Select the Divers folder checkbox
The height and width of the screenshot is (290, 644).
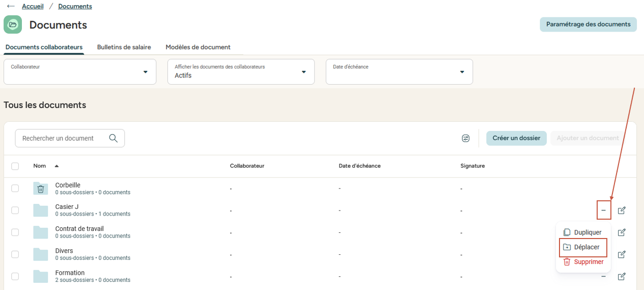(x=15, y=254)
